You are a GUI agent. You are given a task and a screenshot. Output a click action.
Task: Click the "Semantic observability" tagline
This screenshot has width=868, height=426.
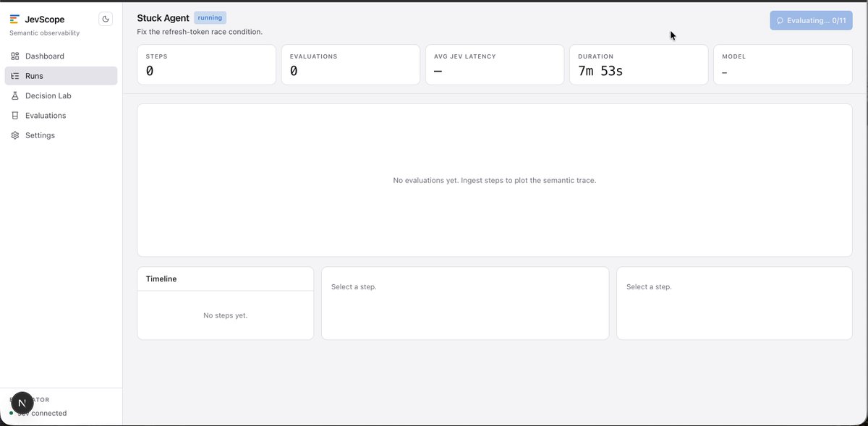tap(45, 33)
